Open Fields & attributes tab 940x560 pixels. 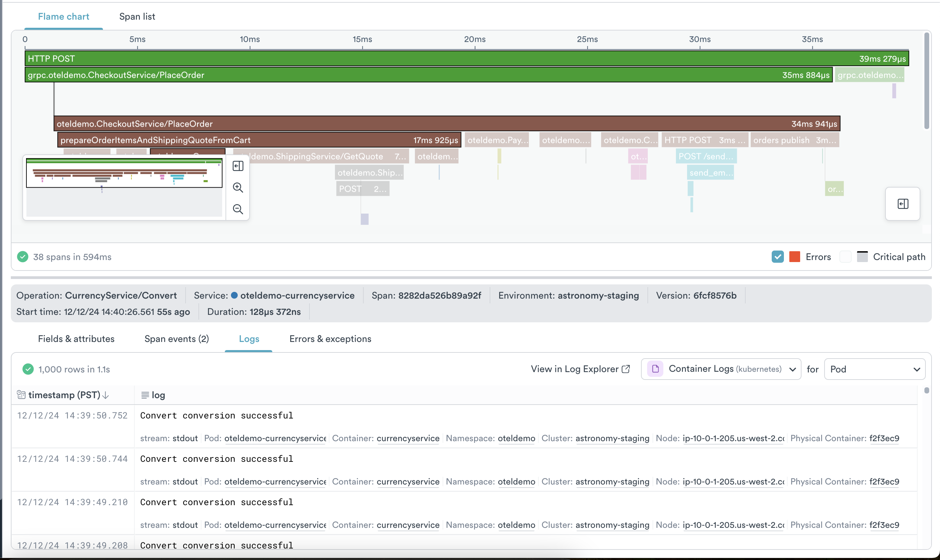(76, 339)
